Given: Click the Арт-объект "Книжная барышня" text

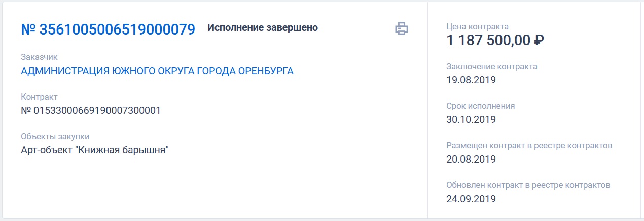Looking at the screenshot, I should click(x=95, y=150).
